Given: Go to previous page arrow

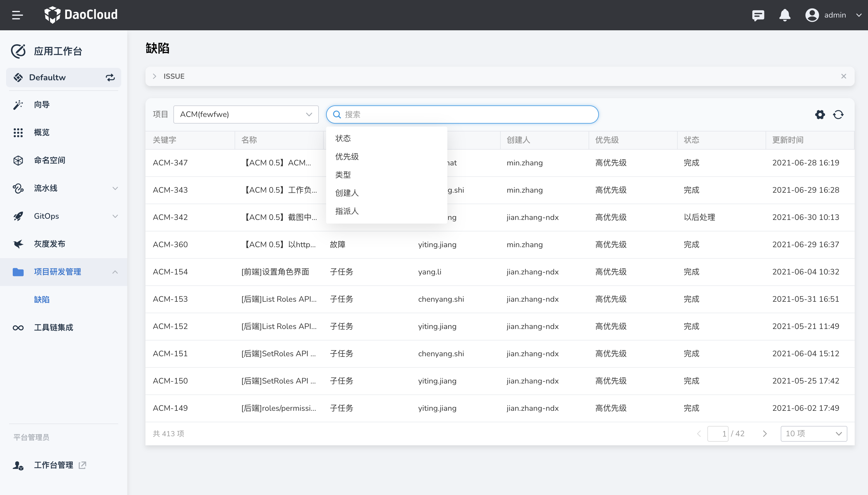Looking at the screenshot, I should [699, 434].
